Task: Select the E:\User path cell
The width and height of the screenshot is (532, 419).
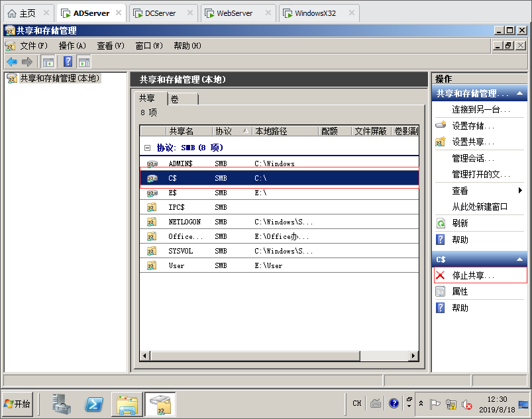Action: [268, 265]
